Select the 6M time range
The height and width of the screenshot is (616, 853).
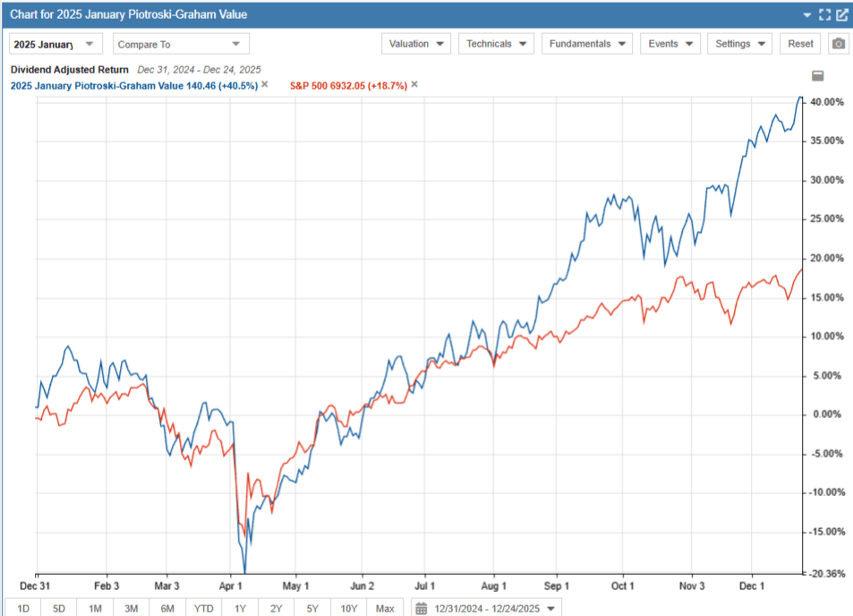coord(167,608)
